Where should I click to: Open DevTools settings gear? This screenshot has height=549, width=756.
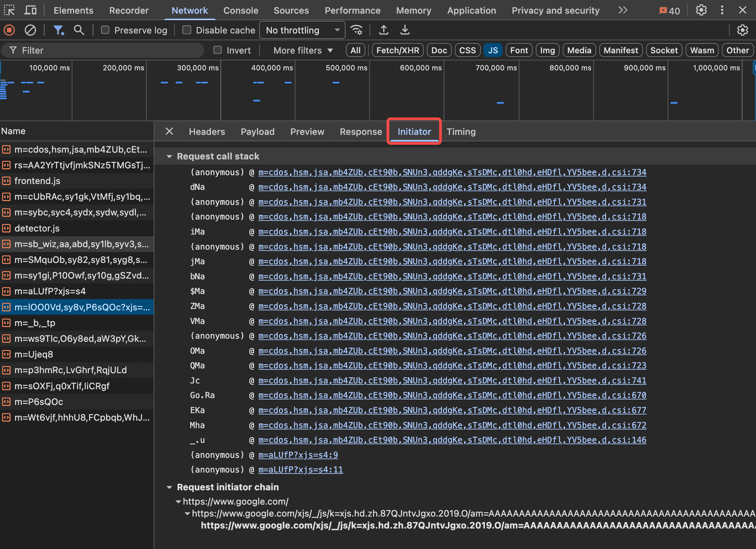(701, 10)
